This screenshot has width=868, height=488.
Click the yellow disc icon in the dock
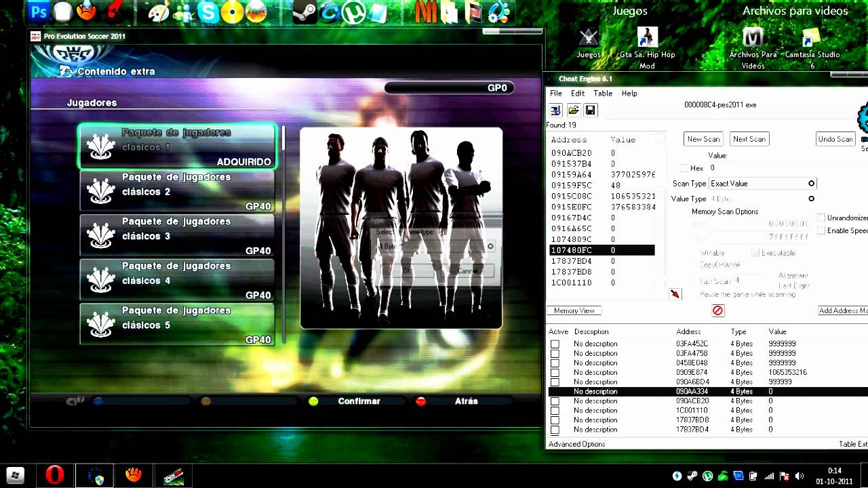(x=233, y=12)
